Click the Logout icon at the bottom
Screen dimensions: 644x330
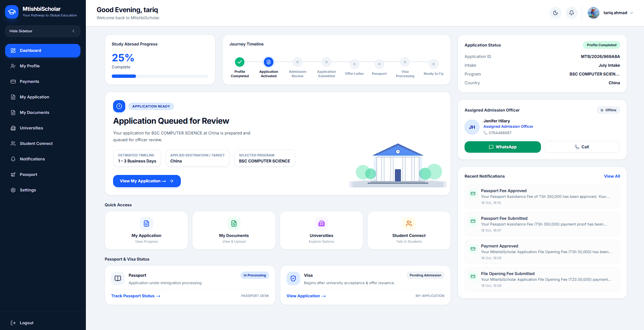pyautogui.click(x=13, y=323)
